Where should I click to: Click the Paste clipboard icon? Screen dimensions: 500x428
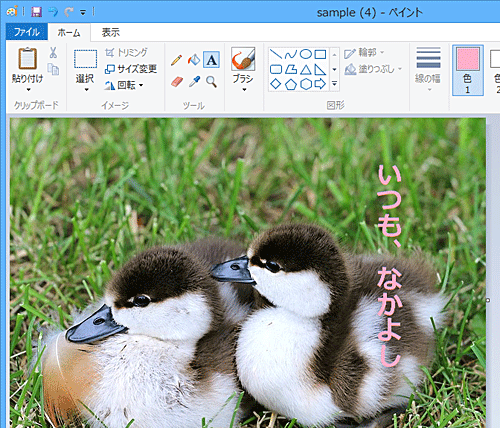coord(28,59)
